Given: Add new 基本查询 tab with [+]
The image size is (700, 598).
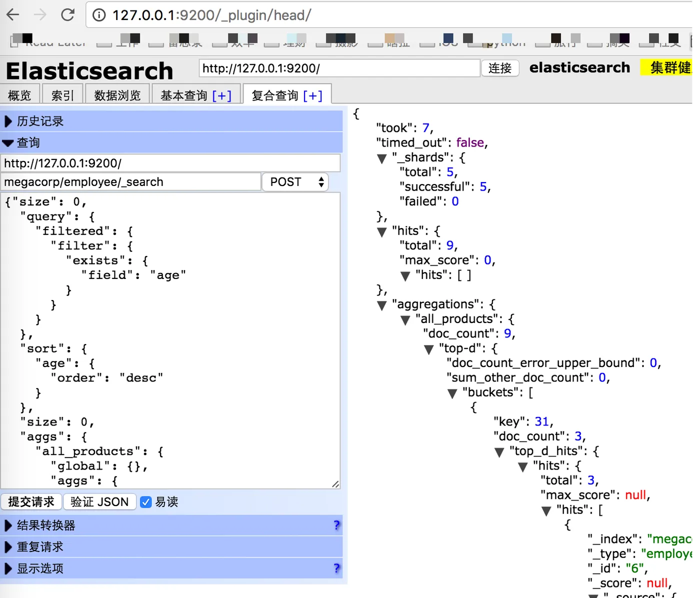Looking at the screenshot, I should (222, 95).
